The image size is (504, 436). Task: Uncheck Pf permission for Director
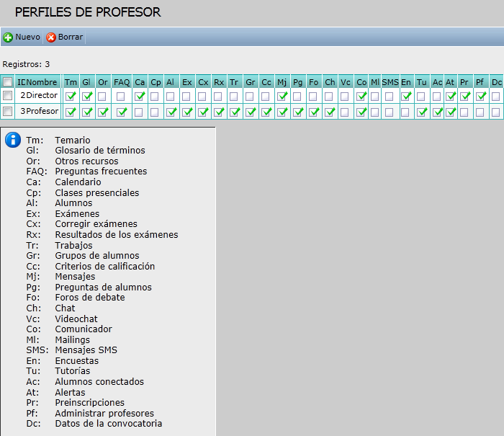click(x=481, y=96)
